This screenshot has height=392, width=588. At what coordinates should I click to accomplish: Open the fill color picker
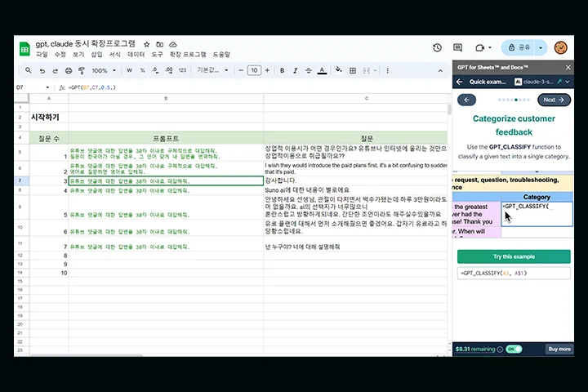click(339, 70)
